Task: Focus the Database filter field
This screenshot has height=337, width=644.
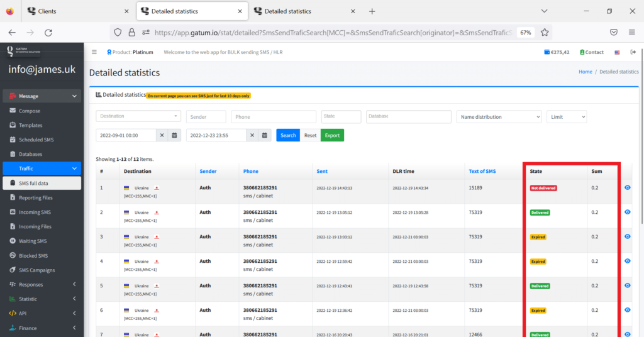Action: [x=409, y=116]
